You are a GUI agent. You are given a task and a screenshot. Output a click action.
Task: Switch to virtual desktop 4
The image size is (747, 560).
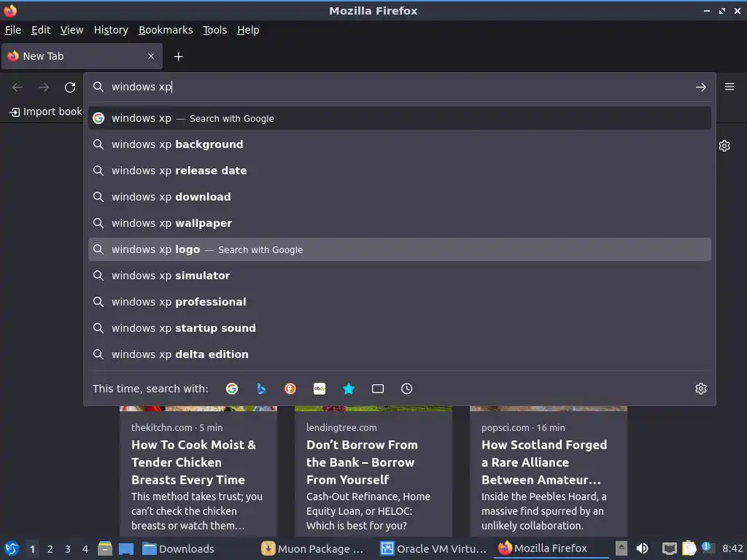pyautogui.click(x=85, y=549)
